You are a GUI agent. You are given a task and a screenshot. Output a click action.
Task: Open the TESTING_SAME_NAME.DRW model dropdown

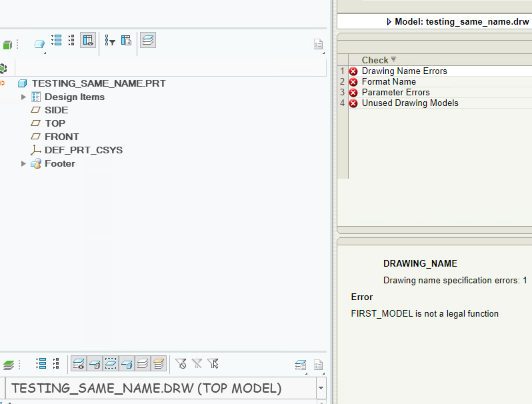(x=321, y=388)
